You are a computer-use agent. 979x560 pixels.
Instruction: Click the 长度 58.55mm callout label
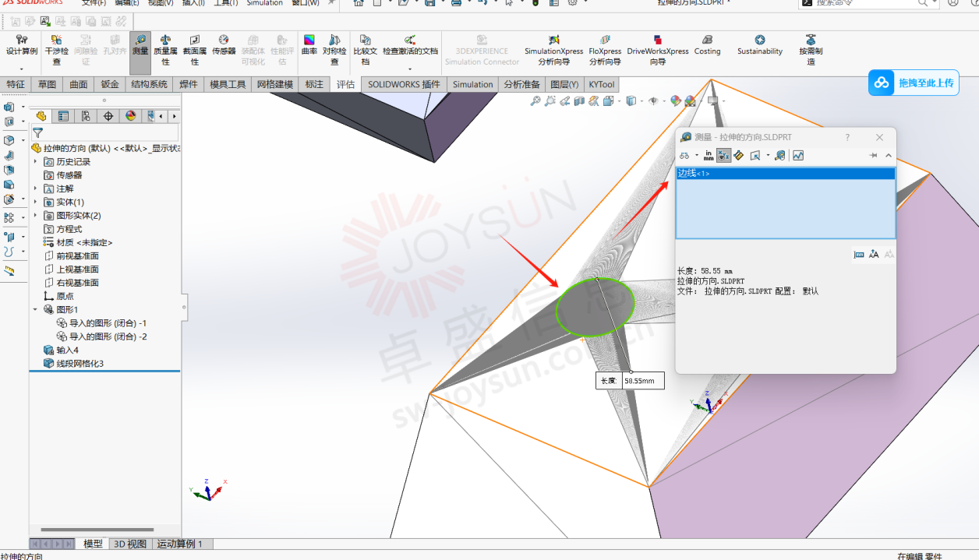pyautogui.click(x=631, y=381)
